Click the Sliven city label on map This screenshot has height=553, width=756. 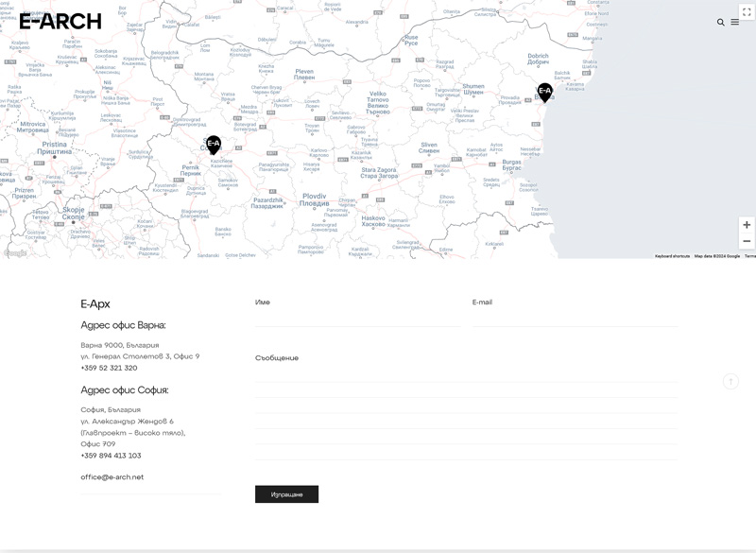coord(429,147)
